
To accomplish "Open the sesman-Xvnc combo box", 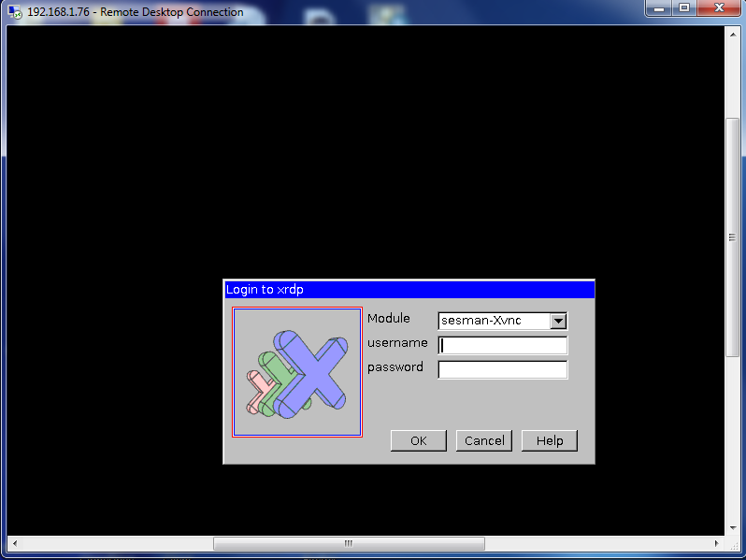I will [x=494, y=321].
